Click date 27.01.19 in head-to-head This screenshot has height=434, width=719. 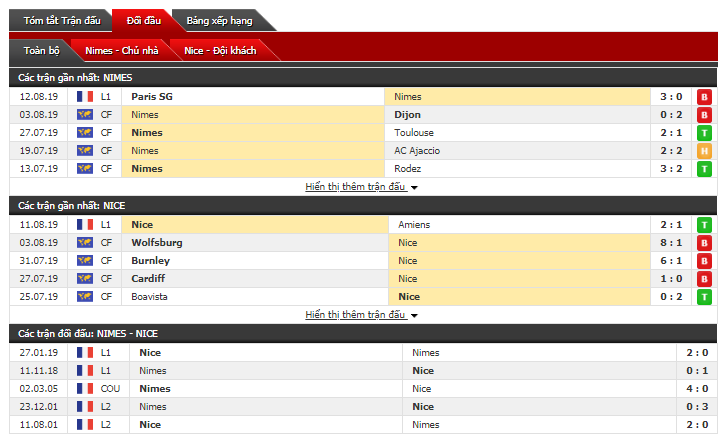tap(39, 353)
